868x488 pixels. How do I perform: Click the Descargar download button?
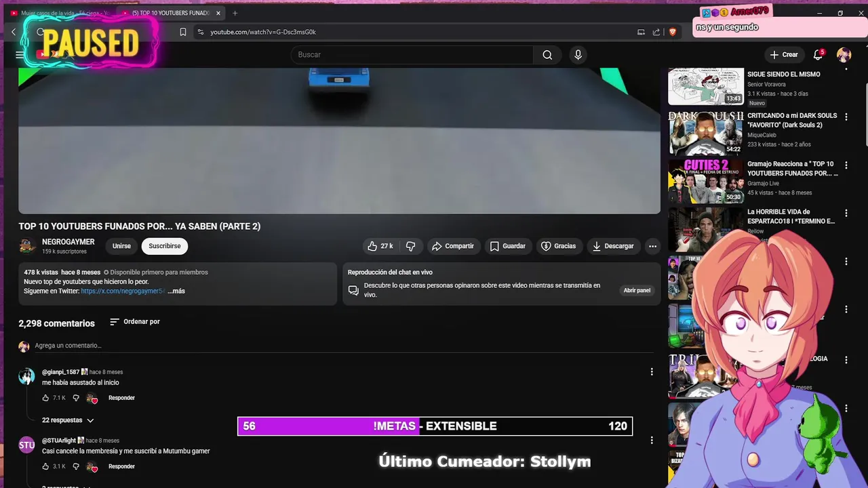(x=613, y=246)
